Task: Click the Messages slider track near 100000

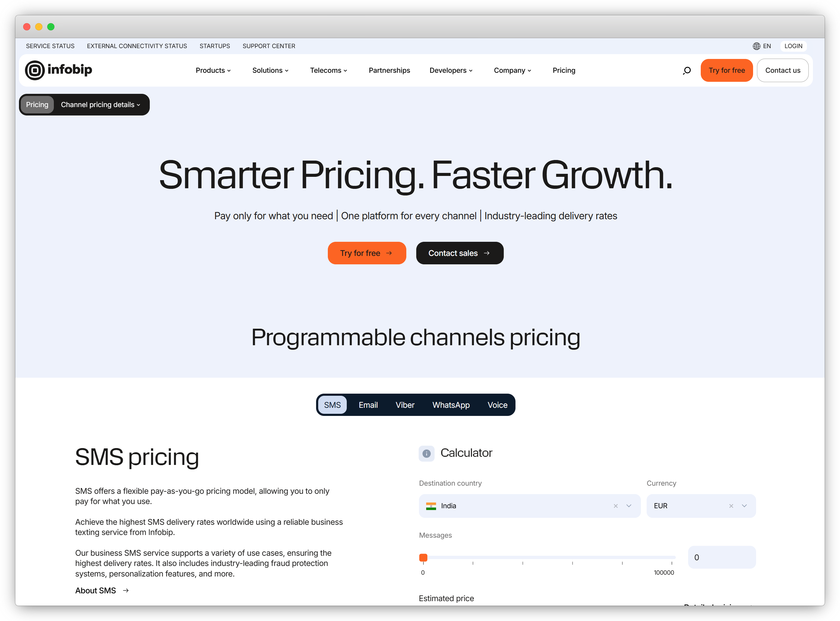Action: [671, 557]
